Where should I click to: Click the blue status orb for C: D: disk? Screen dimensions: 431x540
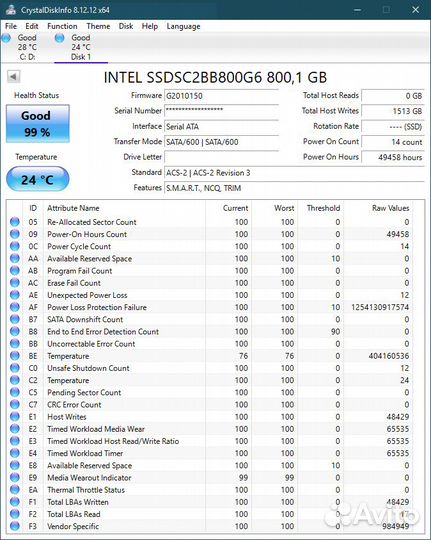pyautogui.click(x=6, y=38)
